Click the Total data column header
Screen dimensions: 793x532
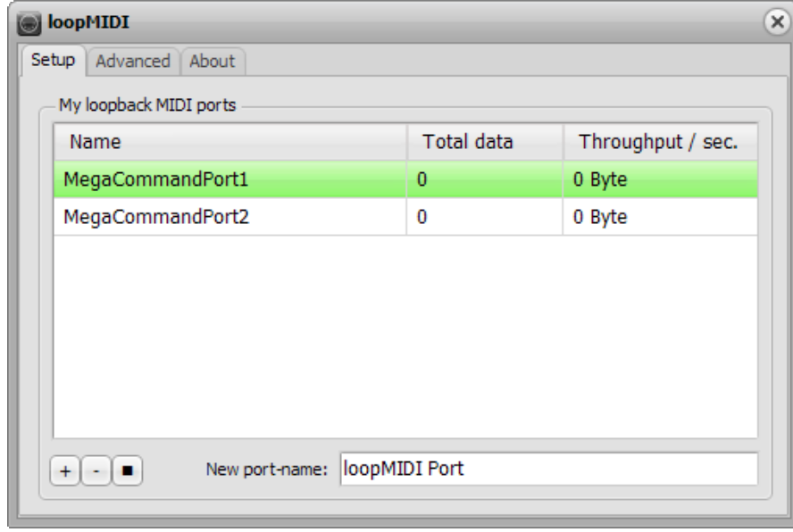(x=484, y=142)
